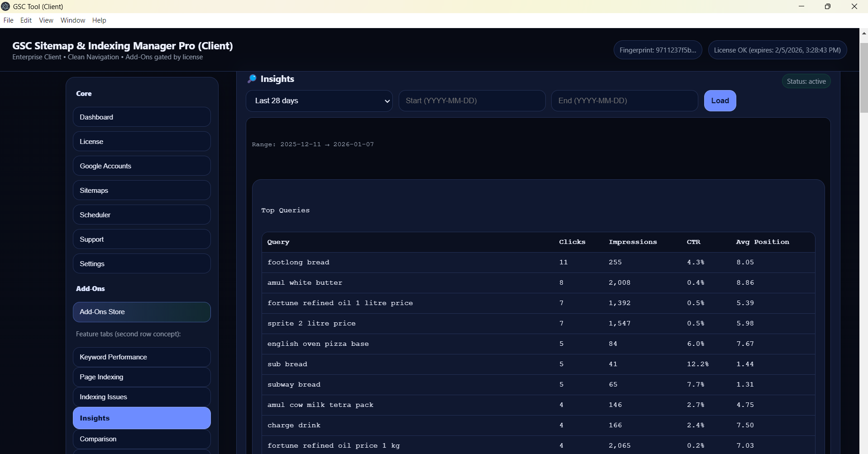The height and width of the screenshot is (454, 868).
Task: Click the License OK expiry badge
Action: pyautogui.click(x=777, y=50)
